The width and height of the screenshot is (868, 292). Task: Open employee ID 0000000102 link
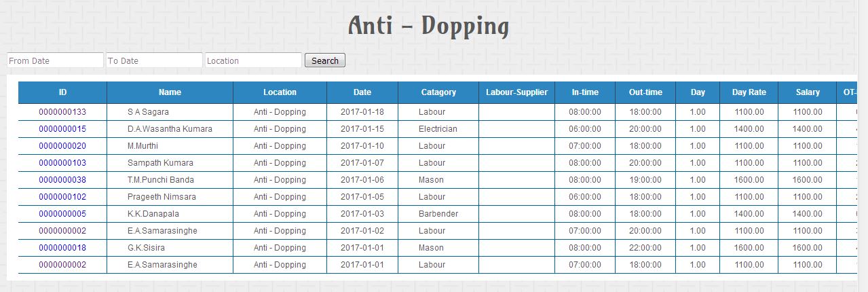(62, 197)
